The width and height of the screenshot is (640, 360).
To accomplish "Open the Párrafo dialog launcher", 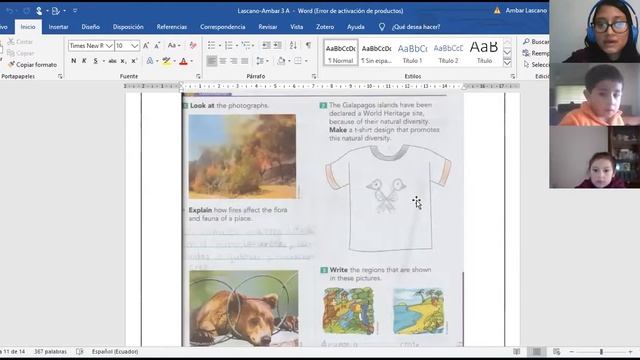I will pyautogui.click(x=314, y=76).
